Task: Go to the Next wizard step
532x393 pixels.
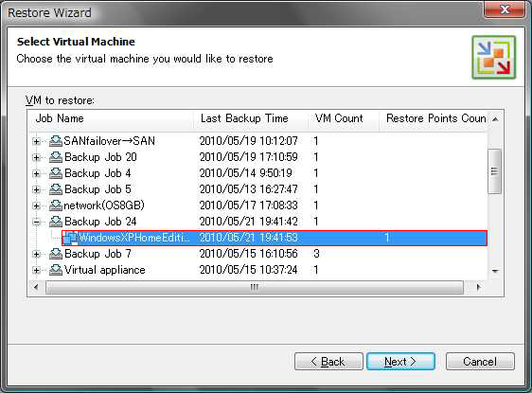Action: pos(400,362)
